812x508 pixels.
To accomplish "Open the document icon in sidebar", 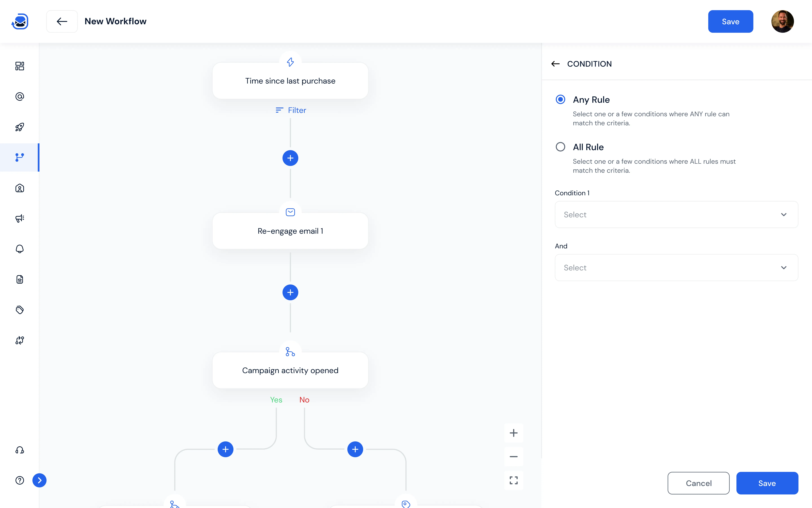I will [x=20, y=280].
